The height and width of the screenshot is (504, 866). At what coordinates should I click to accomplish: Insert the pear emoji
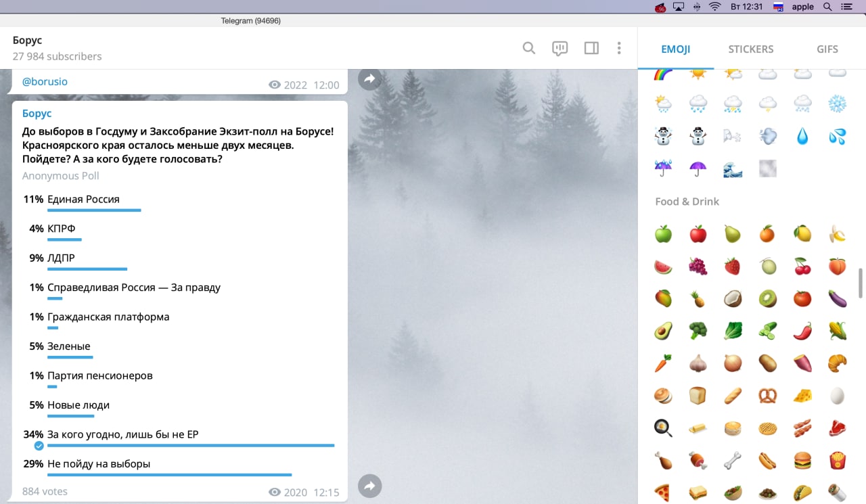click(x=733, y=234)
